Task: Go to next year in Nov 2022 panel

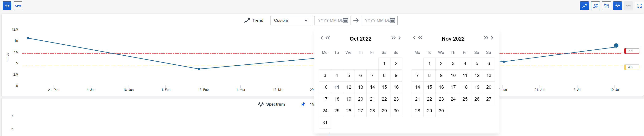Action: click(x=486, y=38)
